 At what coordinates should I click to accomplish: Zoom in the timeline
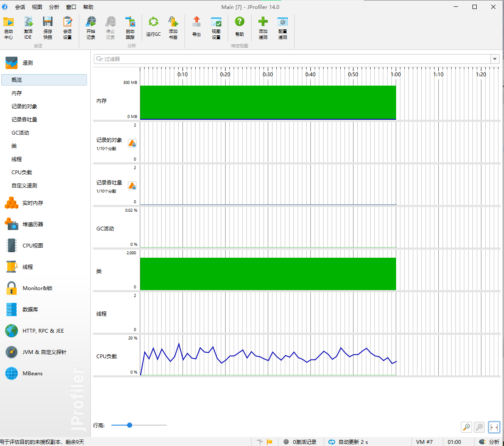[466, 427]
